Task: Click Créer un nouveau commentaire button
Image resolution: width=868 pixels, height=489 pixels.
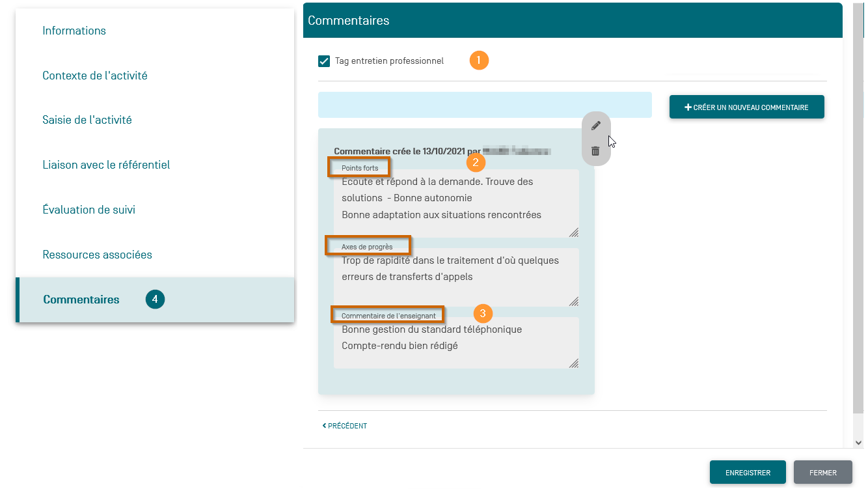Action: pos(746,107)
